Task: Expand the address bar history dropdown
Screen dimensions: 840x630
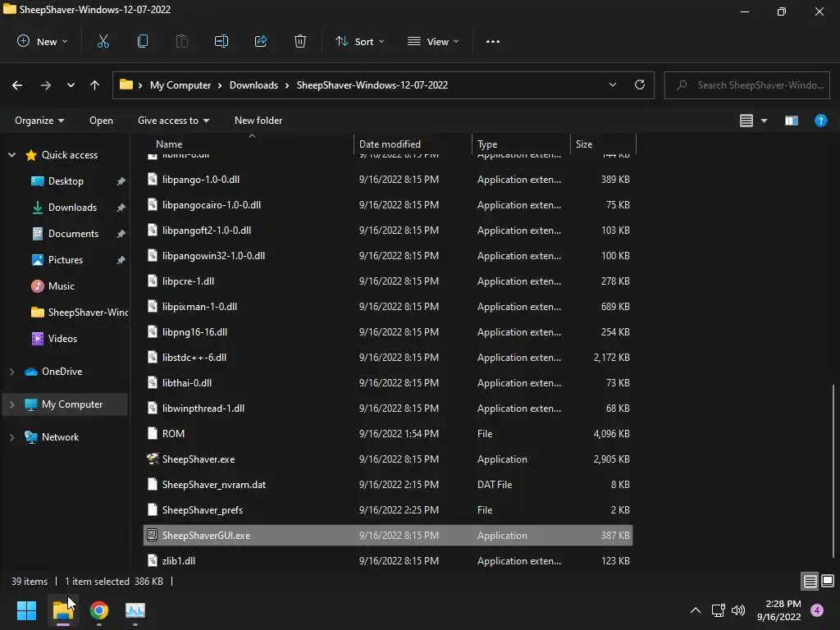Action: (x=612, y=84)
